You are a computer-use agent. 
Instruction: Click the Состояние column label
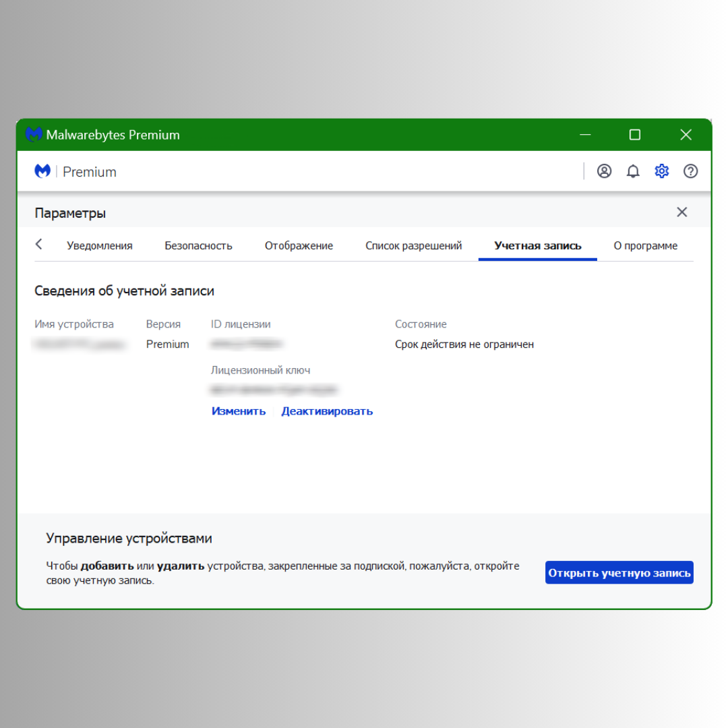[x=421, y=324]
